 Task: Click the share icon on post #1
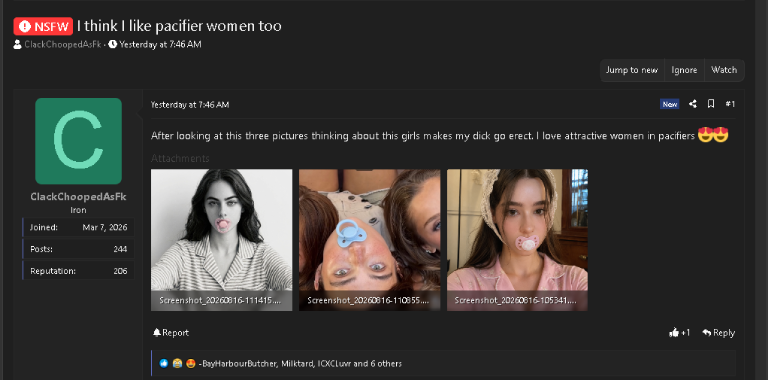(693, 104)
